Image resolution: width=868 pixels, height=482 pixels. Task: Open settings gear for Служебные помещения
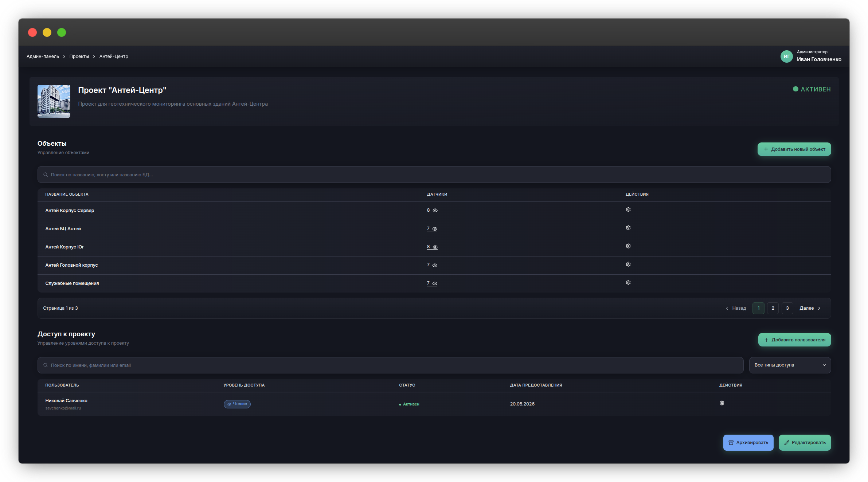click(x=628, y=283)
